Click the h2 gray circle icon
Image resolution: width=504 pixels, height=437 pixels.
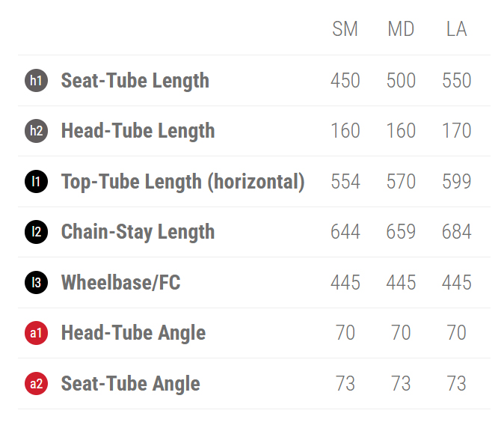coord(36,131)
